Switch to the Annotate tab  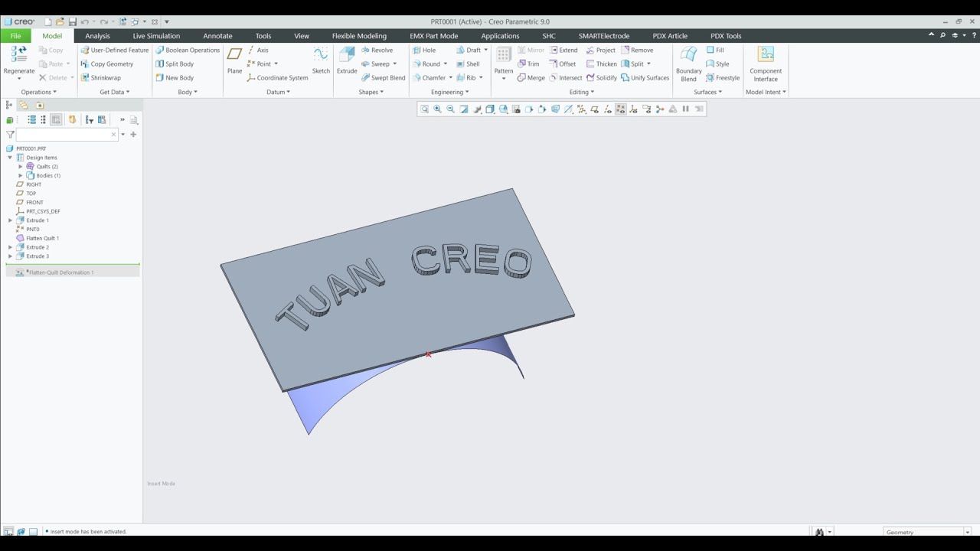(x=217, y=36)
